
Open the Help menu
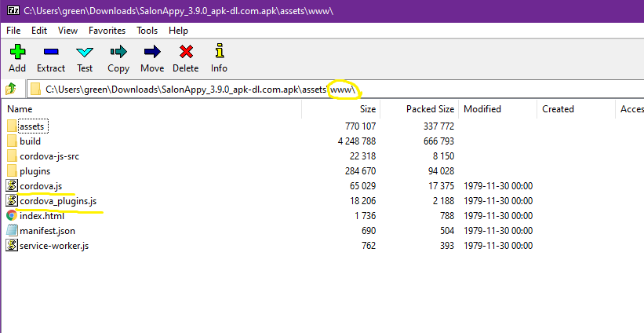178,31
